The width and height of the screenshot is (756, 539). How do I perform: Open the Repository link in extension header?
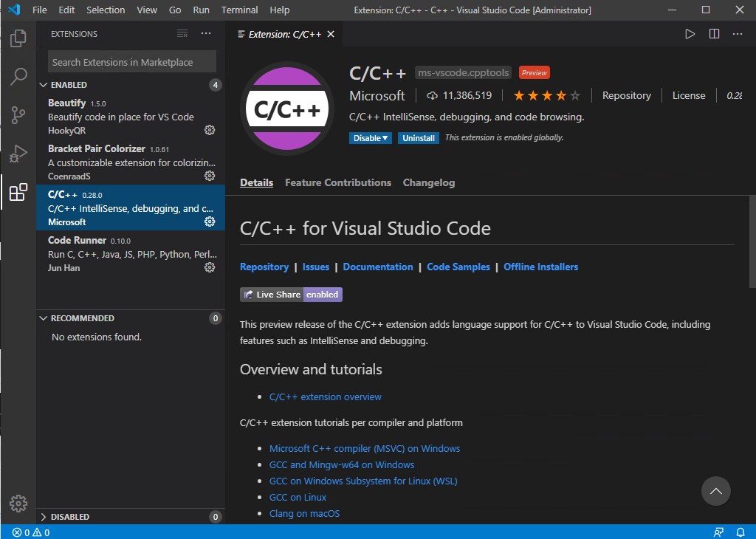(626, 95)
